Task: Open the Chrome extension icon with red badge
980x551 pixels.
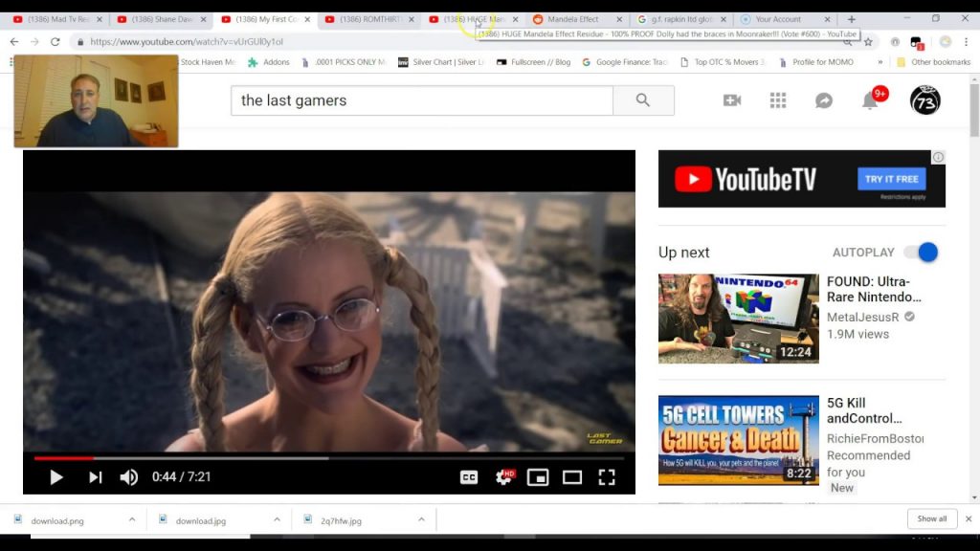Action: (917, 42)
